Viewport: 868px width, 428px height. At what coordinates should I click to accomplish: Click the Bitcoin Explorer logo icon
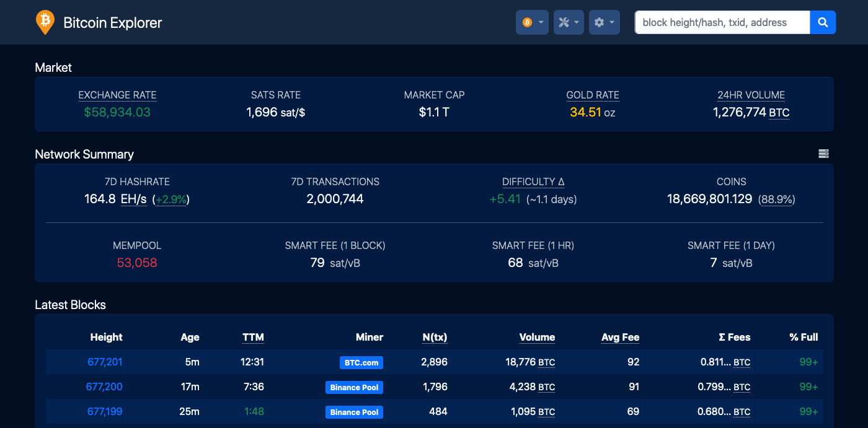[44, 22]
